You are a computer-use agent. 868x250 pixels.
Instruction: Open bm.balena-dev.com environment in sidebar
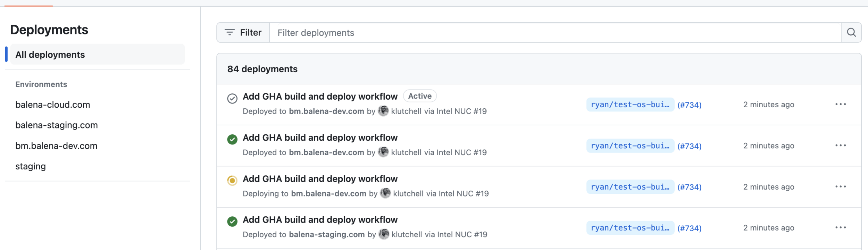point(56,146)
